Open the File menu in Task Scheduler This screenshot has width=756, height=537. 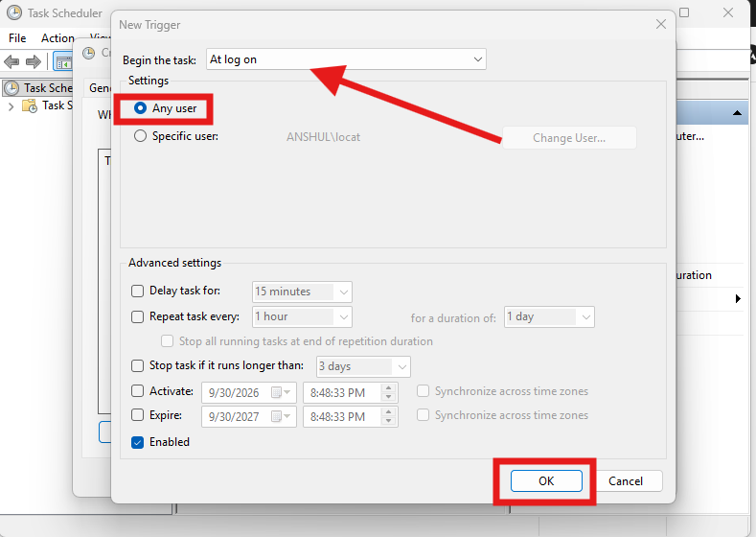coord(17,38)
